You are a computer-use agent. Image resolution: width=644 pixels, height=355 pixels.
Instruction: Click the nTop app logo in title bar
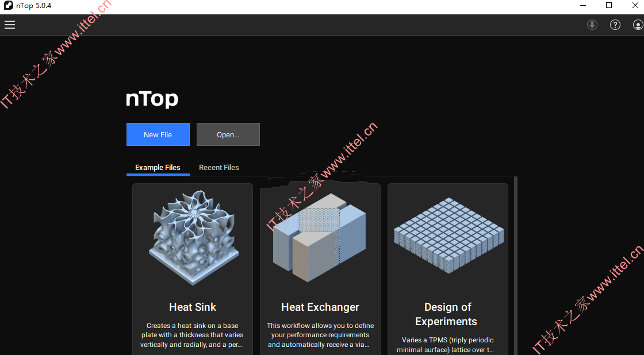coord(8,6)
